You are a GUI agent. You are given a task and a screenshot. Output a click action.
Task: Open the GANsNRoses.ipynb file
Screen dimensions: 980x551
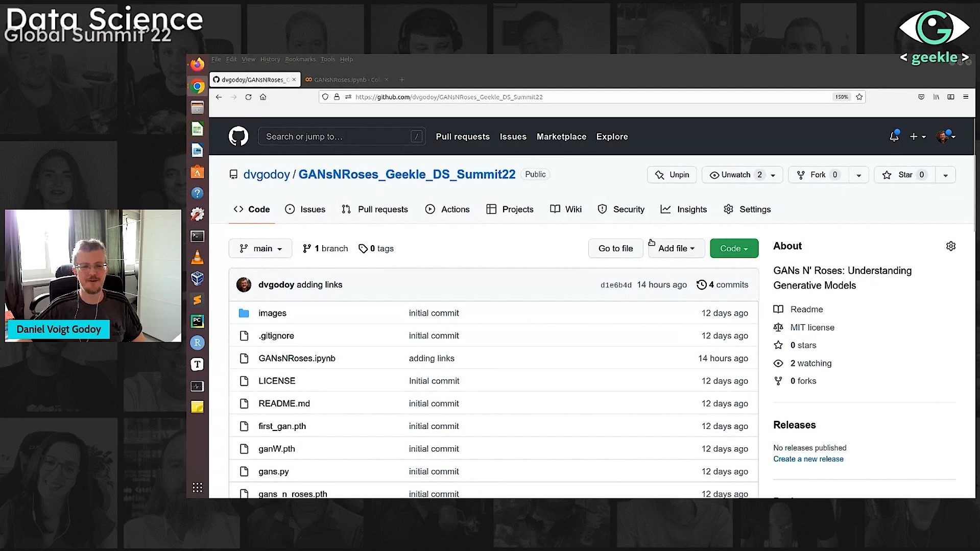pos(297,358)
